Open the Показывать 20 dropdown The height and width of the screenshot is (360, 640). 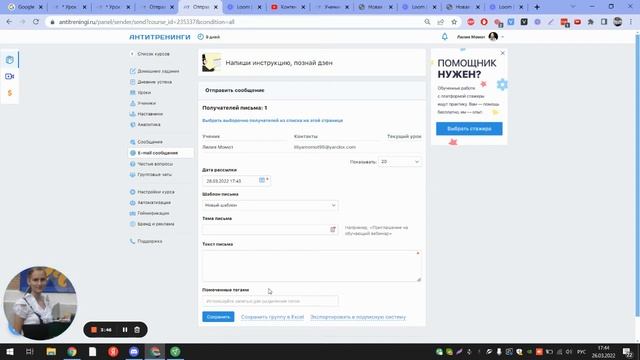pyautogui.click(x=400, y=162)
